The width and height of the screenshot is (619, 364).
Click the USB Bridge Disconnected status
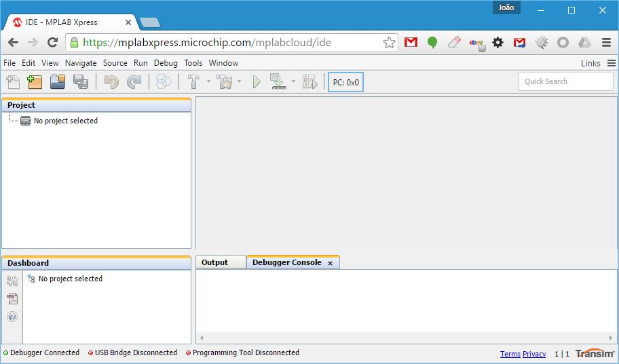point(132,352)
